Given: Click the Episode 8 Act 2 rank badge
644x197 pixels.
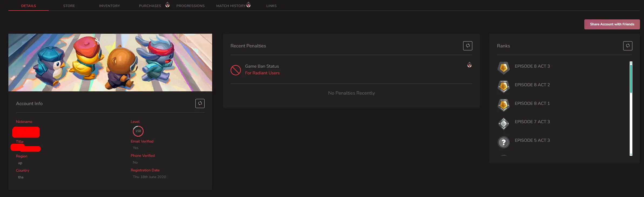Looking at the screenshot, I should click(503, 87).
